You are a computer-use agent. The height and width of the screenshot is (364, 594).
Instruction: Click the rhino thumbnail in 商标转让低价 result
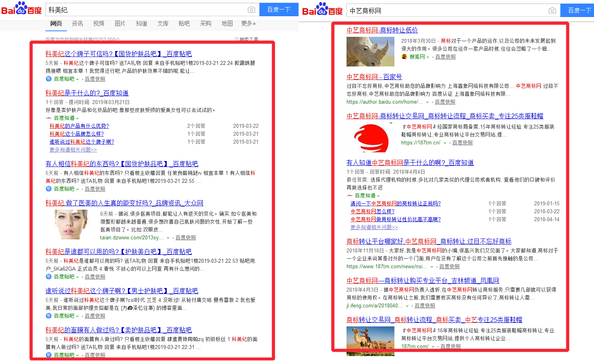point(371,51)
